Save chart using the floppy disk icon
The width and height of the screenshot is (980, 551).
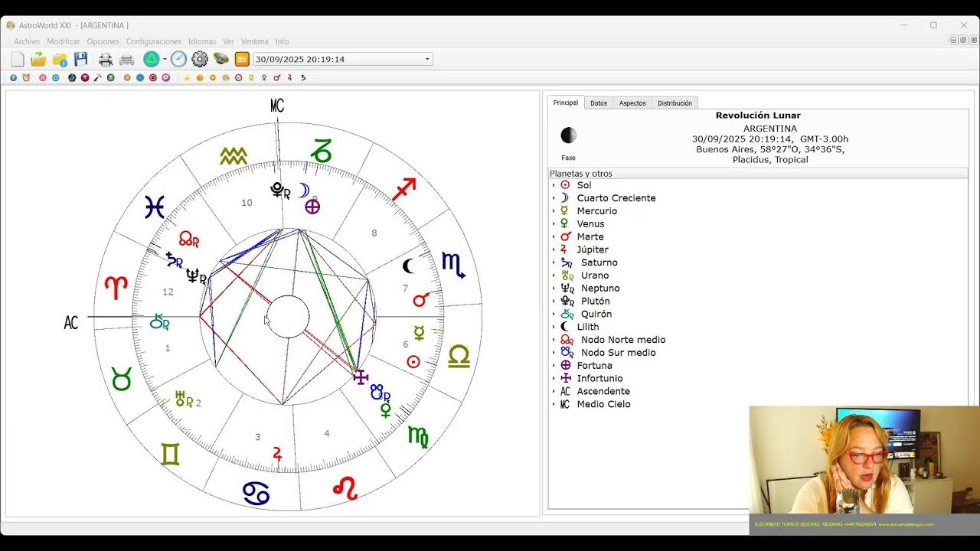pyautogui.click(x=80, y=59)
